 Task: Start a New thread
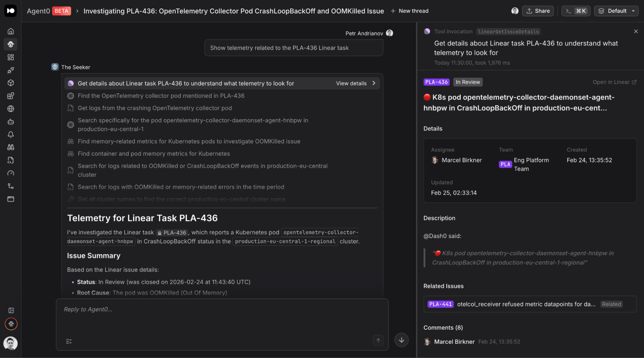[x=409, y=11]
